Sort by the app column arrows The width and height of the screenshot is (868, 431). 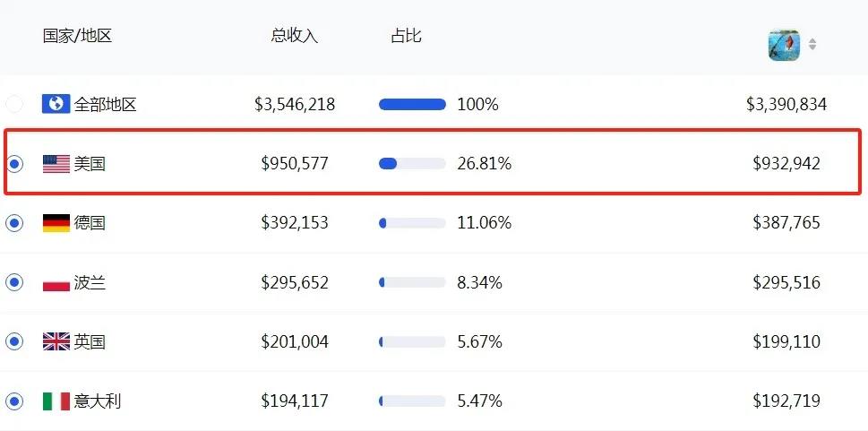[812, 44]
